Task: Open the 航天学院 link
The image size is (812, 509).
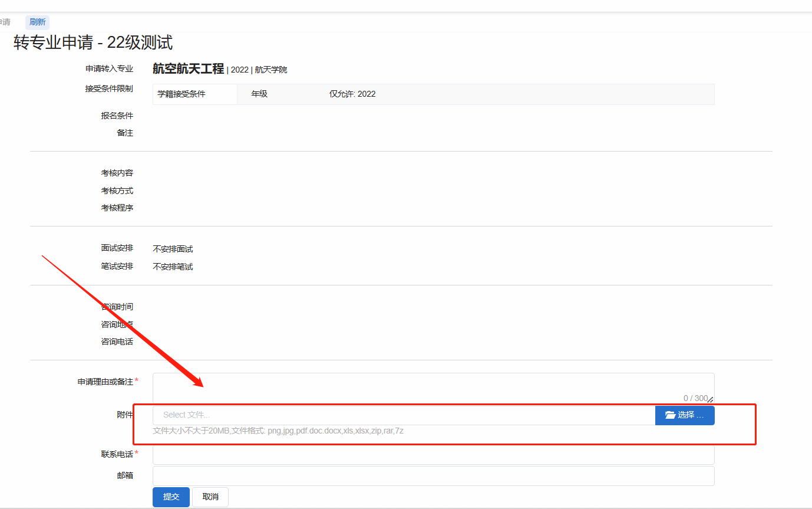Action: coord(271,70)
